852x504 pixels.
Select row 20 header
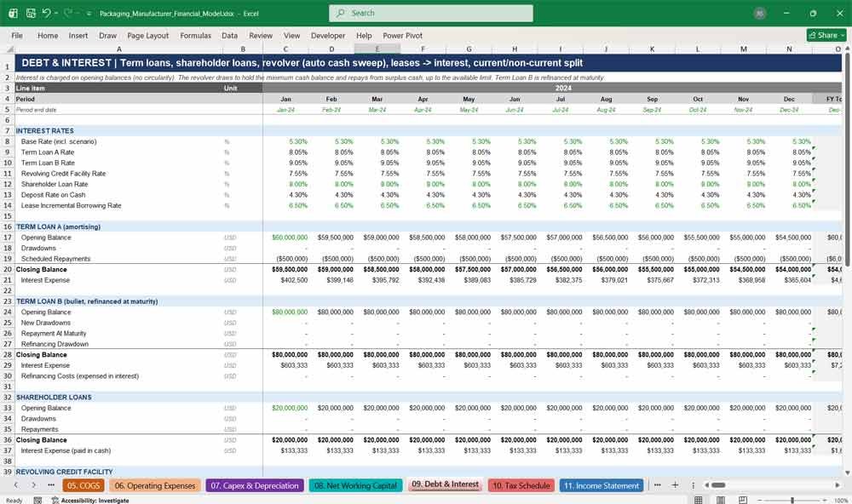[7, 269]
